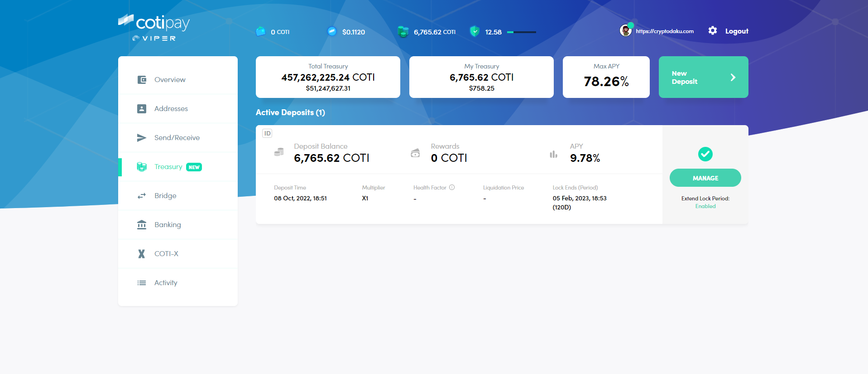868x374 pixels.
Task: Click the My Treasury card
Action: tap(481, 77)
